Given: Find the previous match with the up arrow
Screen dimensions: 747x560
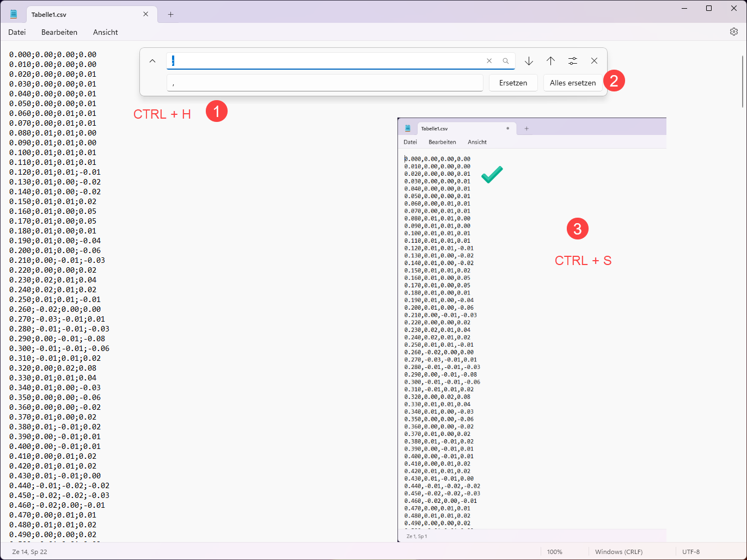Looking at the screenshot, I should point(550,60).
